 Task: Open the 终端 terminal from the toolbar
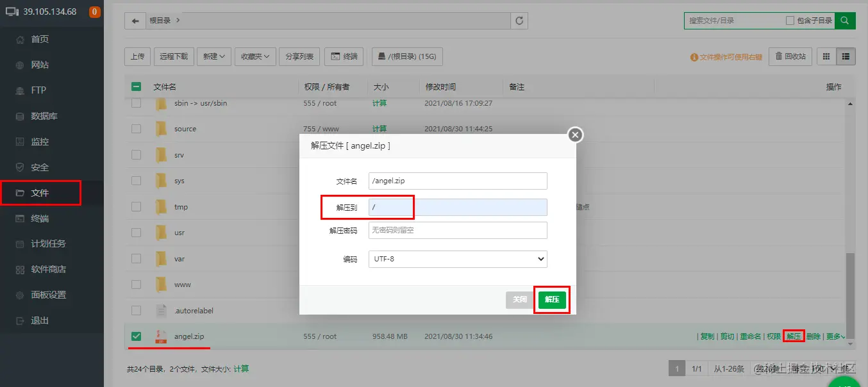click(x=344, y=56)
